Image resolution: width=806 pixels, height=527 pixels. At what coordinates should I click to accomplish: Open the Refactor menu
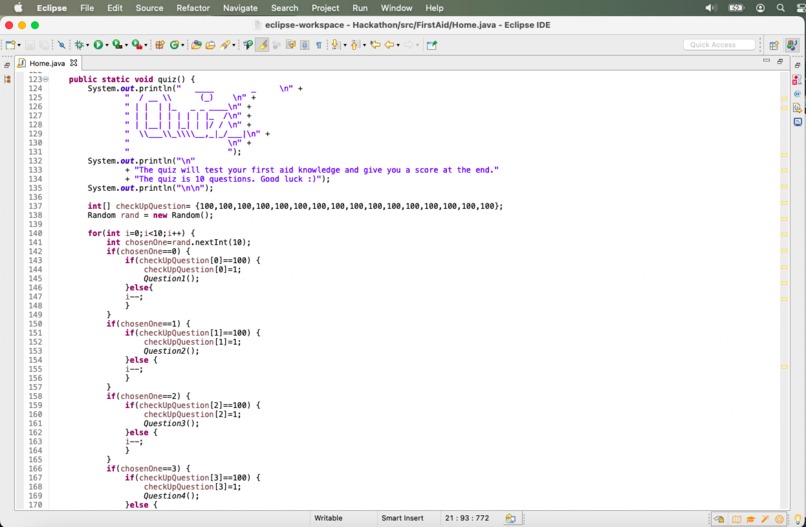click(x=193, y=8)
